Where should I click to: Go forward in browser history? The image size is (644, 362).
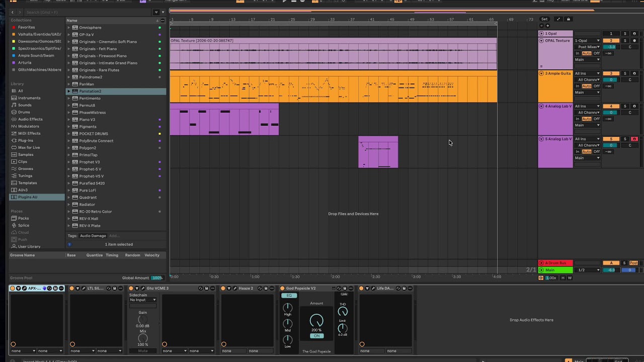click(20, 12)
